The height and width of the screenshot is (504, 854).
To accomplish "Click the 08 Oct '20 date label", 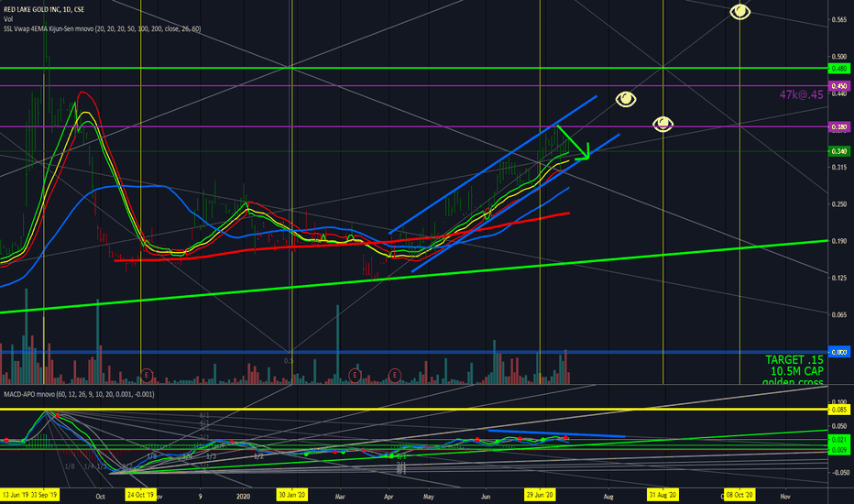I will tap(739, 495).
